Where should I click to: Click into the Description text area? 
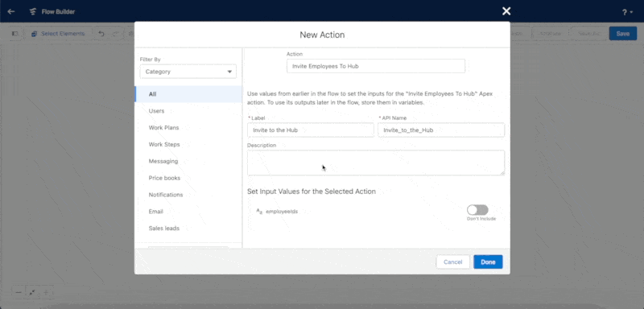click(376, 163)
